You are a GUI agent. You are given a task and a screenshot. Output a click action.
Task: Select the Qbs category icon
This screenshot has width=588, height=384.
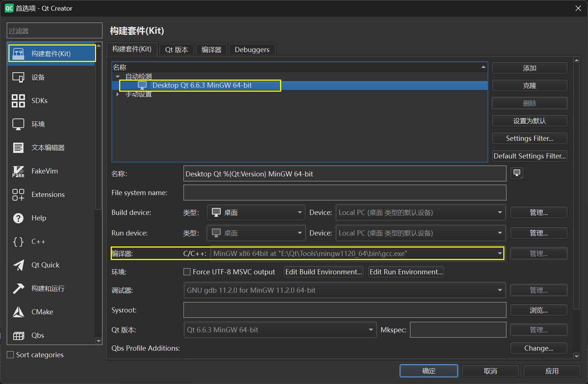(x=18, y=335)
